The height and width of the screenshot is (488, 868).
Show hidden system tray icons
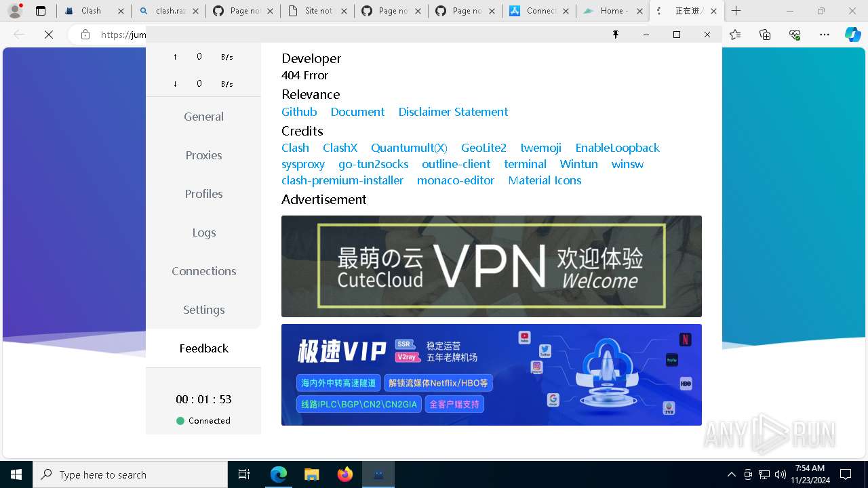click(731, 474)
